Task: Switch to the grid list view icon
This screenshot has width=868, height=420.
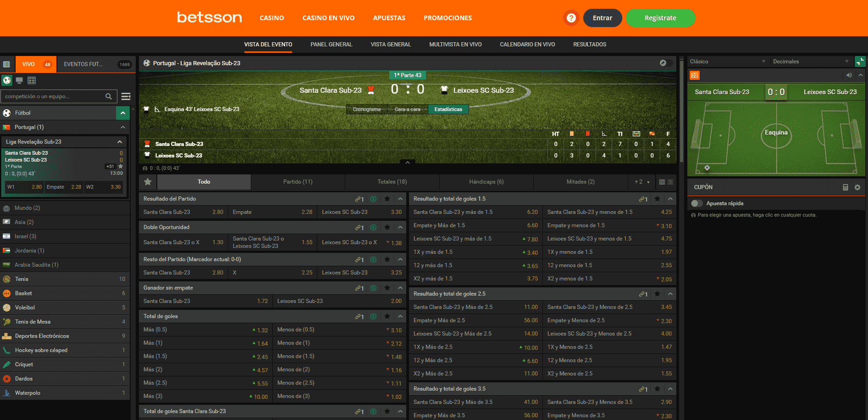Action: click(32, 80)
